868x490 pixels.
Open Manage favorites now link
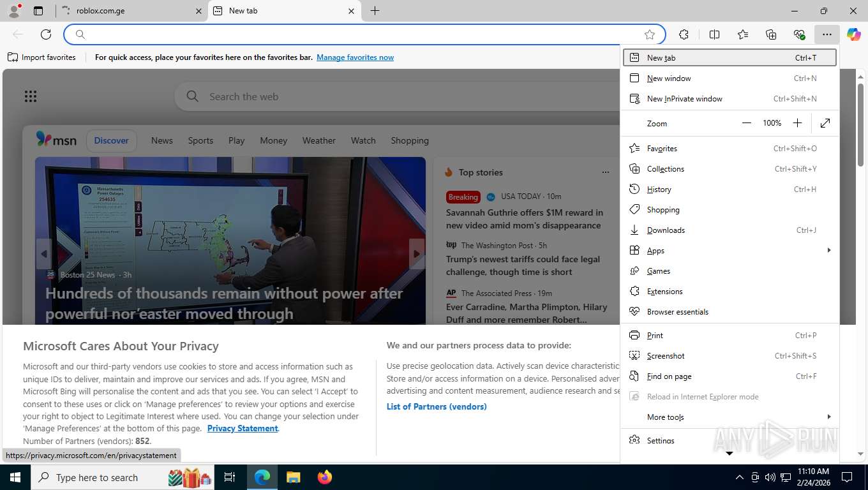pos(355,57)
